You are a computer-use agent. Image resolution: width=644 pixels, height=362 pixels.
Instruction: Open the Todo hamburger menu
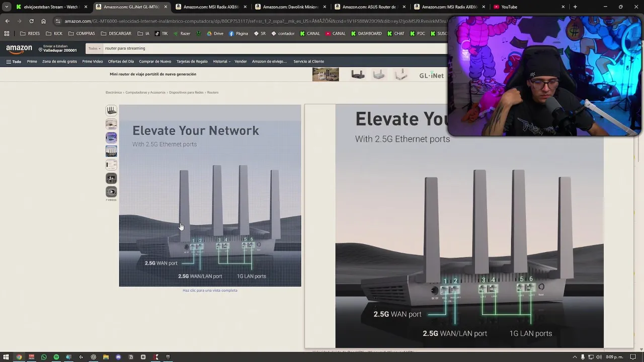(14, 61)
